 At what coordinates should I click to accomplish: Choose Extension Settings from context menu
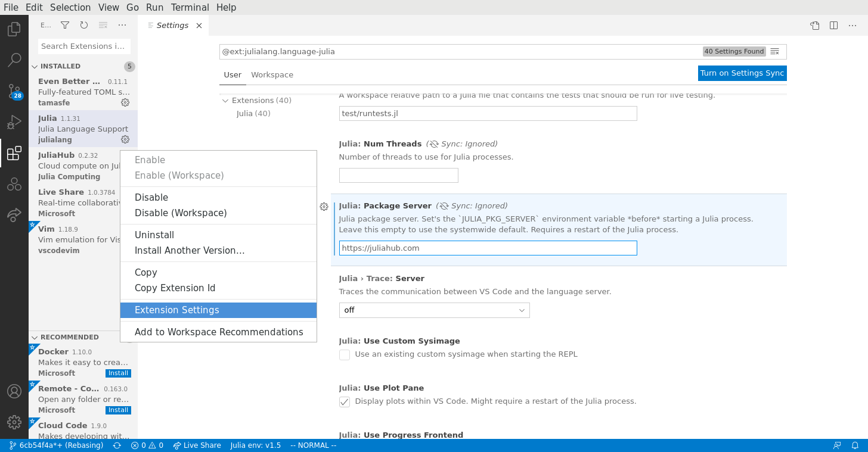click(x=218, y=310)
